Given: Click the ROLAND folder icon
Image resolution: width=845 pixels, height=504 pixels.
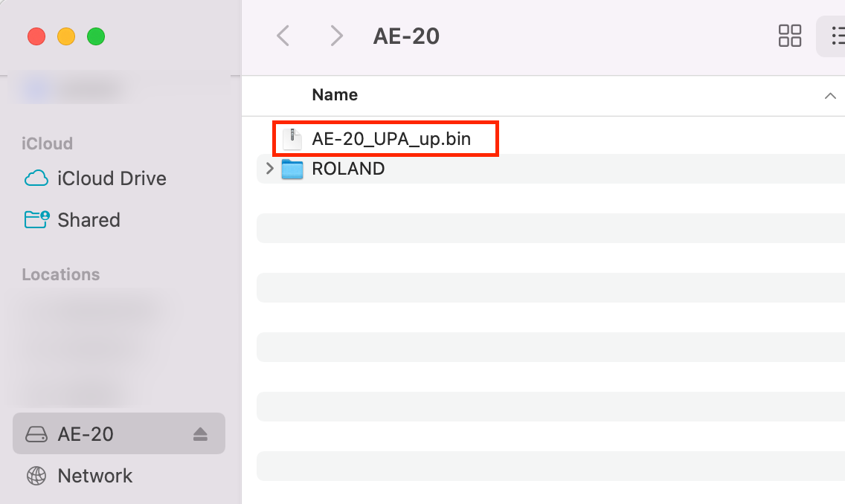Looking at the screenshot, I should point(292,169).
